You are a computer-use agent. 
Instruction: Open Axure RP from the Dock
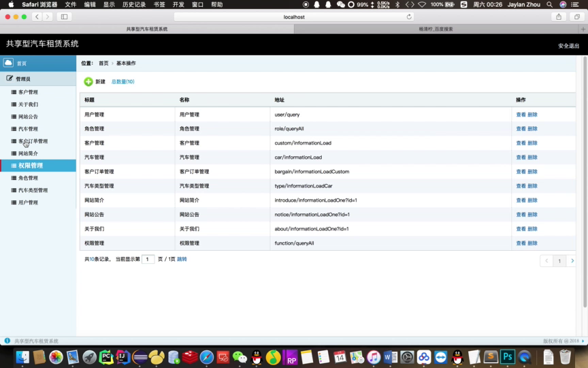click(x=290, y=357)
